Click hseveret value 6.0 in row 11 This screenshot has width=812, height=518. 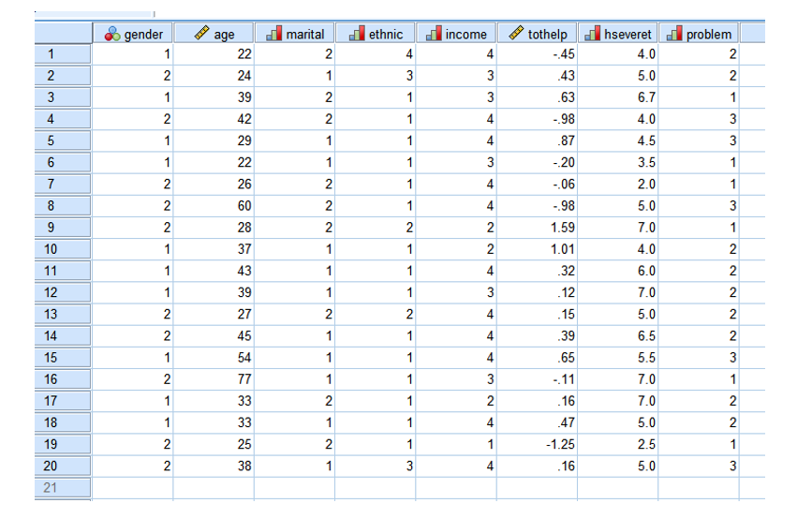(x=646, y=271)
